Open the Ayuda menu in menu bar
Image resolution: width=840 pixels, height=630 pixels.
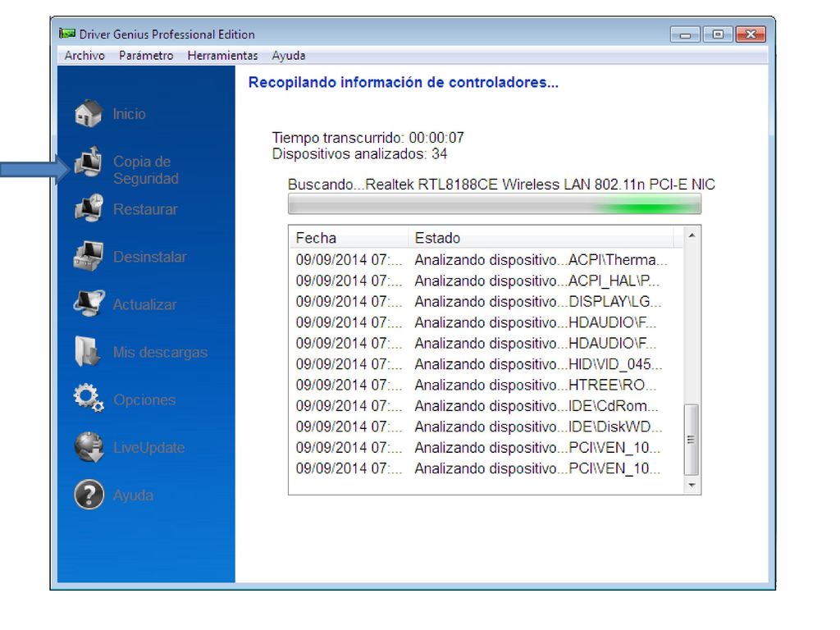[288, 56]
